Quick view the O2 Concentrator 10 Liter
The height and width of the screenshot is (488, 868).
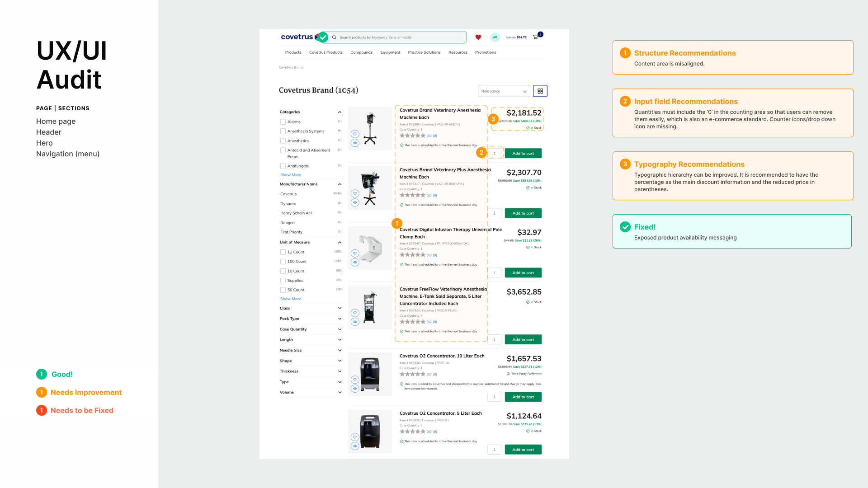[355, 389]
